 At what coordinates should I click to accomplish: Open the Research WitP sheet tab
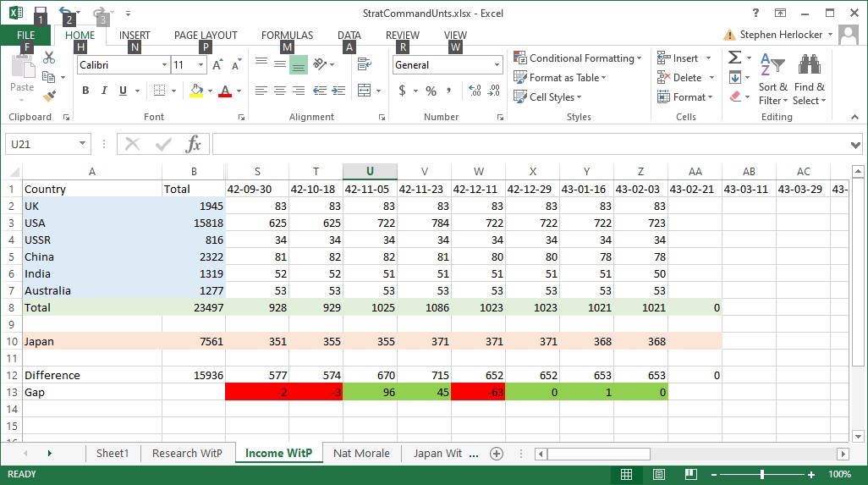click(187, 454)
